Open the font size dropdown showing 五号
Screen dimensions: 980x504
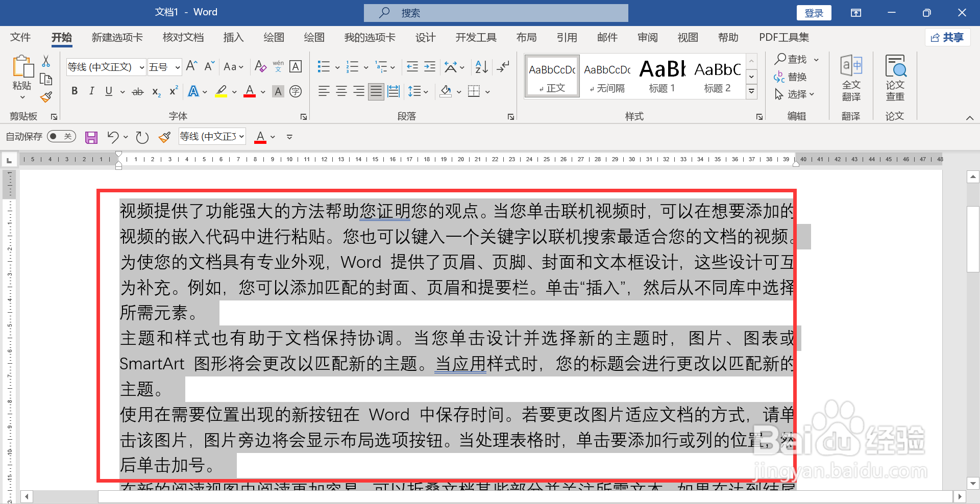[177, 67]
